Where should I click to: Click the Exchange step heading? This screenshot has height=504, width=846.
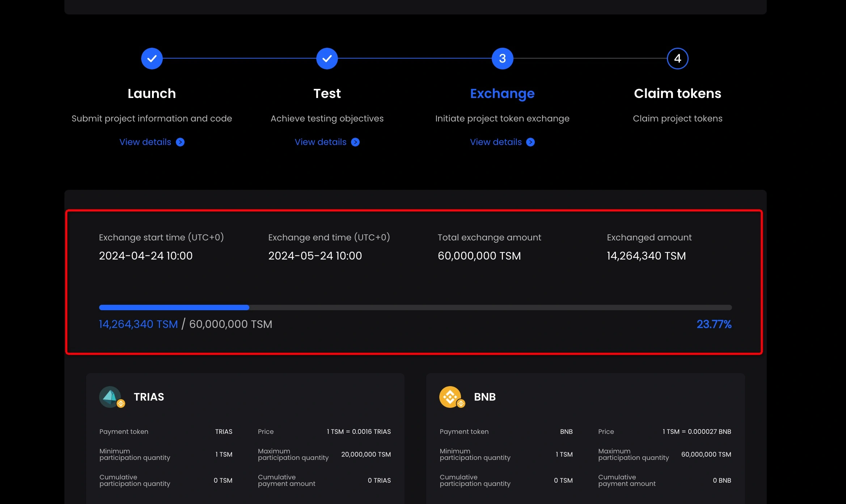pyautogui.click(x=502, y=94)
